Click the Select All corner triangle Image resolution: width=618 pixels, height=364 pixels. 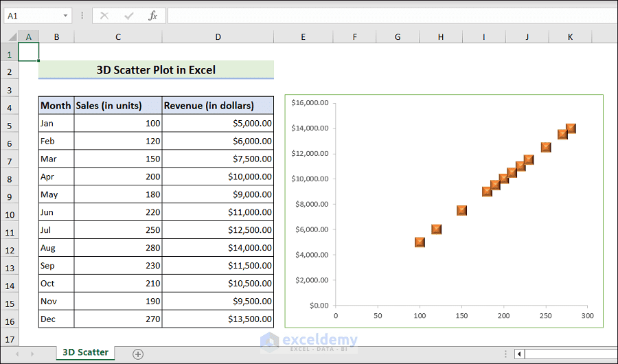[12, 37]
